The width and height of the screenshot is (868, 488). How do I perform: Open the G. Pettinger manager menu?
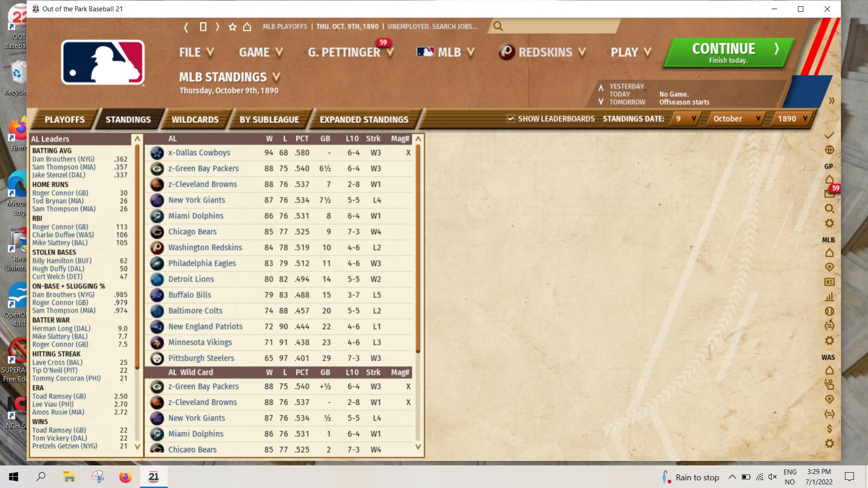click(x=351, y=52)
